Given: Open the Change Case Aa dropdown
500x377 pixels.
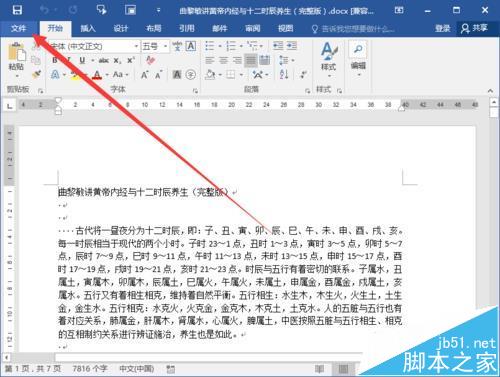Looking at the screenshot, I should (x=120, y=74).
